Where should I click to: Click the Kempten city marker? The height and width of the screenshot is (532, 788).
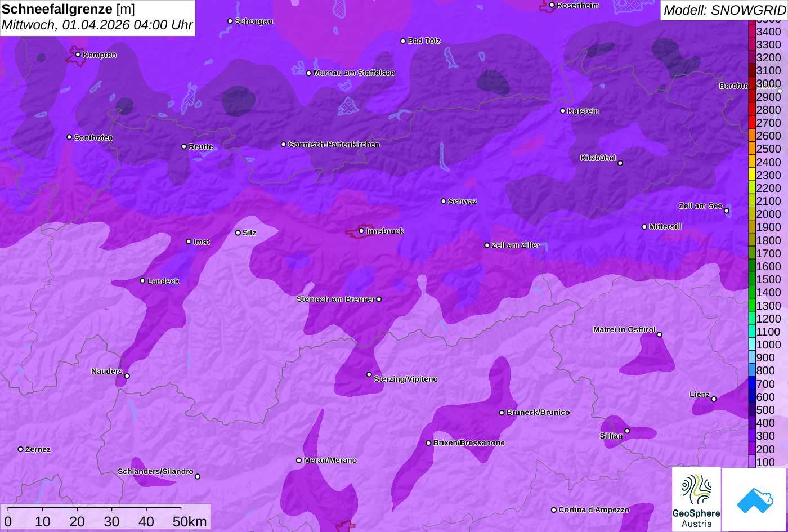[x=78, y=55]
